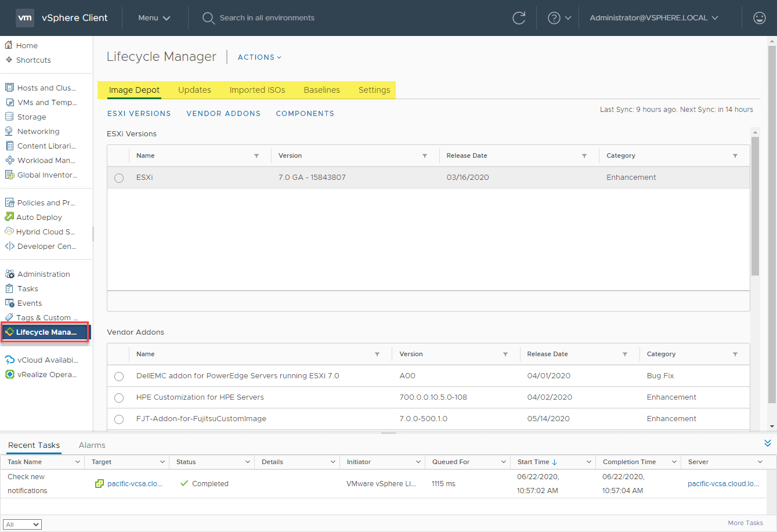This screenshot has height=532, width=777.
Task: Choose the HPE Customization for HPE Servers addon
Action: tap(119, 397)
